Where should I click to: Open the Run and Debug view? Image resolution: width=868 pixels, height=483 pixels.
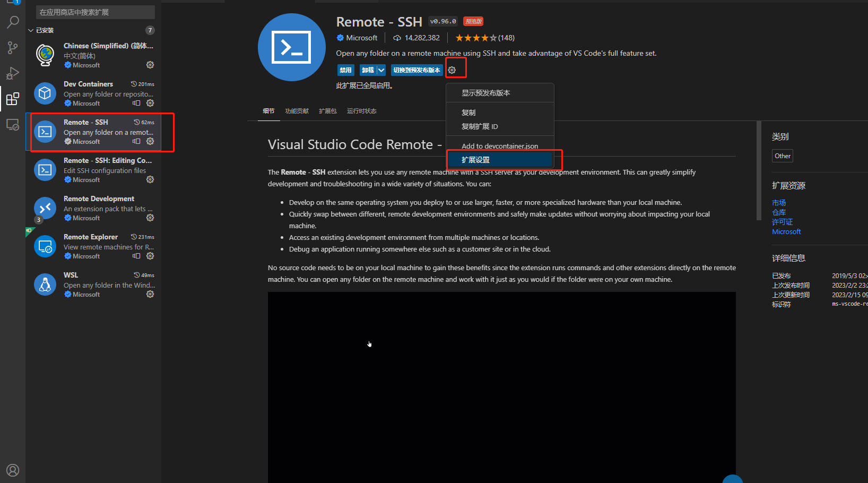[x=13, y=73]
